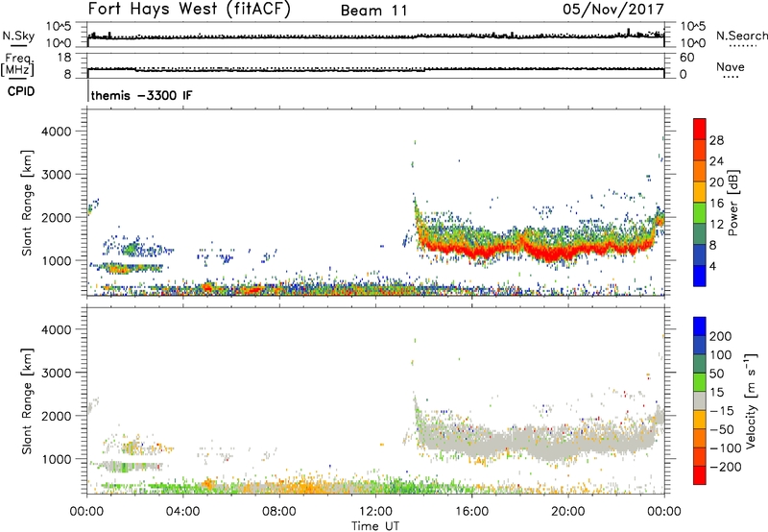Click the 04:00 time axis tick label
The height and width of the screenshot is (532, 768).
pos(182,512)
